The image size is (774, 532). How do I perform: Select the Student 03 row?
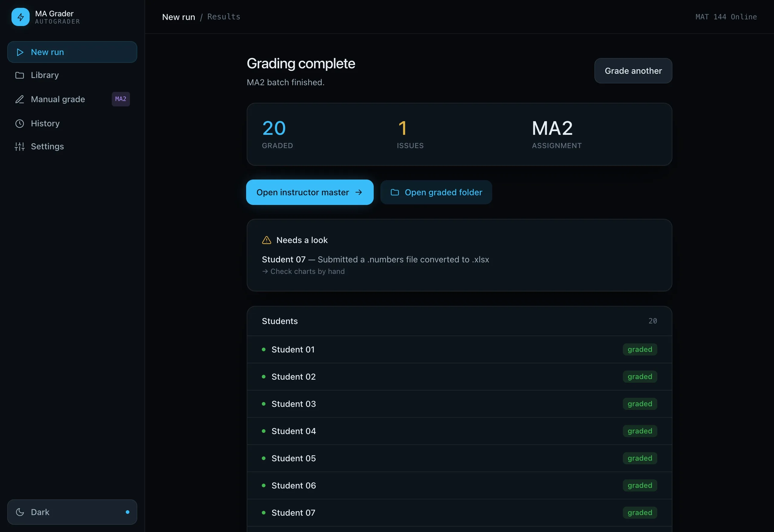459,404
